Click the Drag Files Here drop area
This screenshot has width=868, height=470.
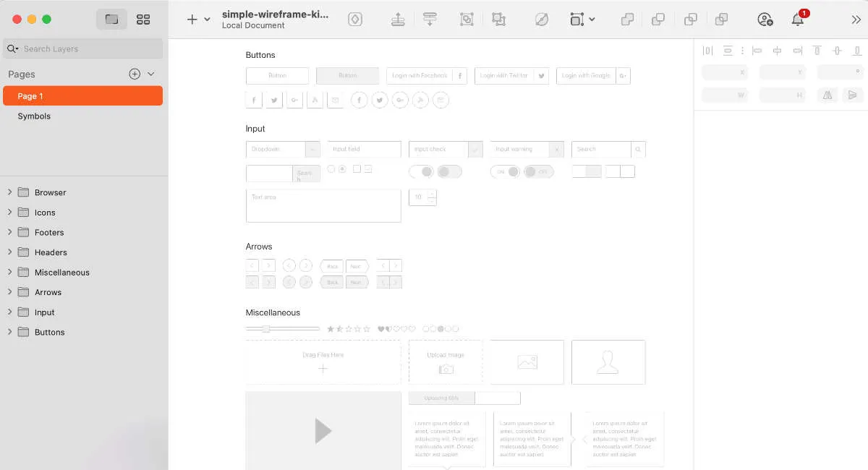point(323,362)
